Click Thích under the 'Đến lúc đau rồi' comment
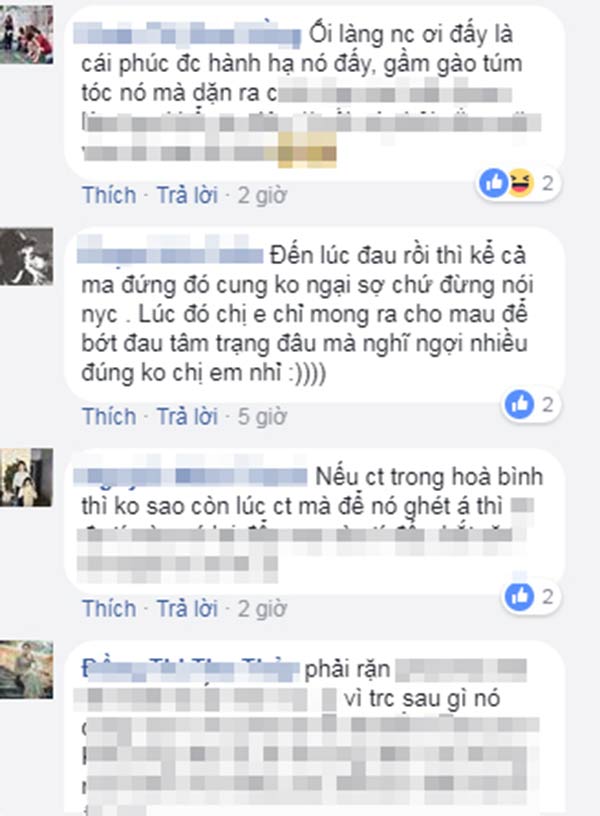The width and height of the screenshot is (600, 816). 109,416
